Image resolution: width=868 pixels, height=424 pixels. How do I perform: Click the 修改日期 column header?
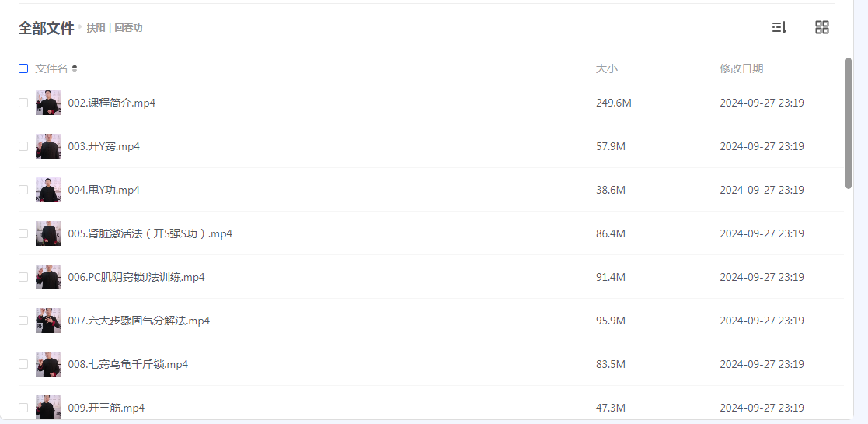741,68
